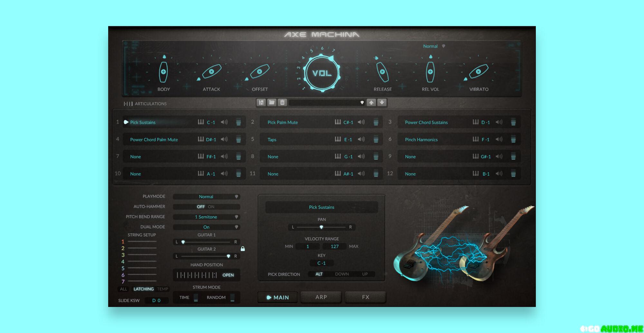Open menu icon on Pinch Harmonics slot
The height and width of the screenshot is (333, 644).
click(x=513, y=139)
